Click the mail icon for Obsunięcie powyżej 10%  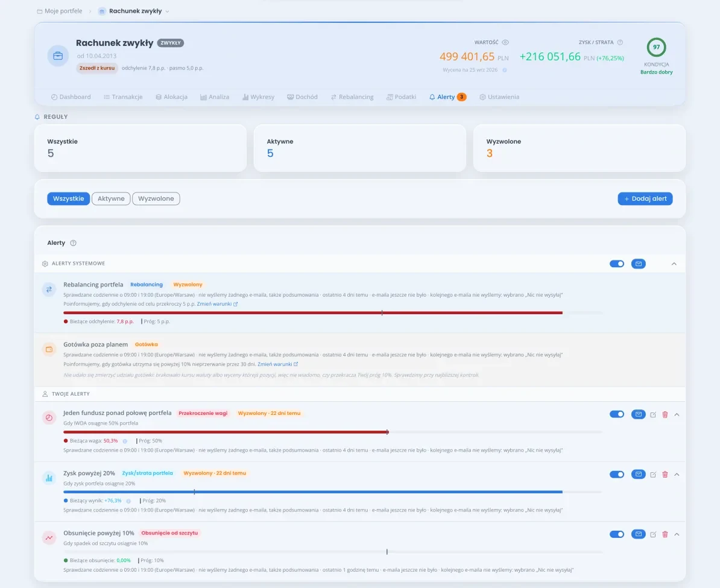tap(638, 534)
